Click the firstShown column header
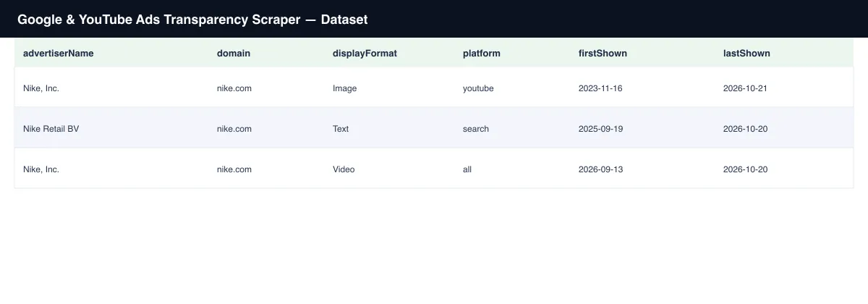Image resolution: width=868 pixels, height=304 pixels. tap(603, 54)
